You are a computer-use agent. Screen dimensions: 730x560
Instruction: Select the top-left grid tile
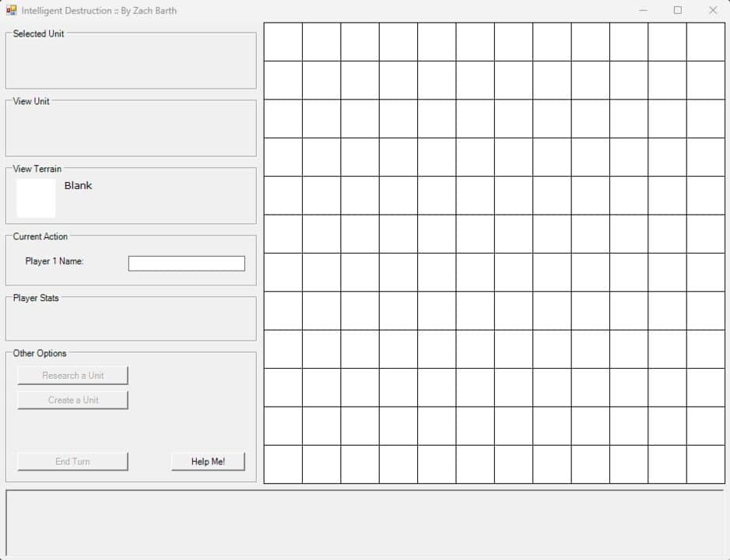[283, 42]
